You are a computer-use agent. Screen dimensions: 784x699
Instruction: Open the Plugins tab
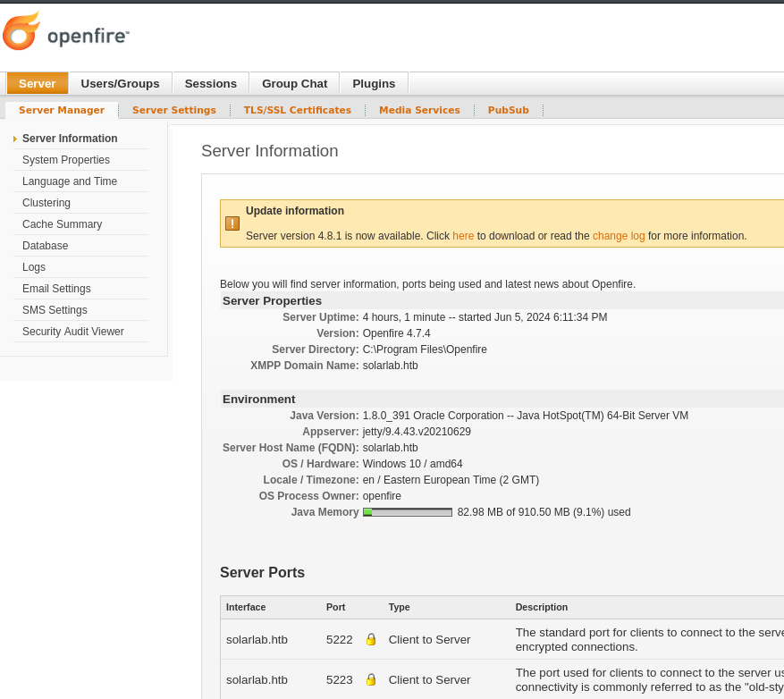[x=374, y=83]
